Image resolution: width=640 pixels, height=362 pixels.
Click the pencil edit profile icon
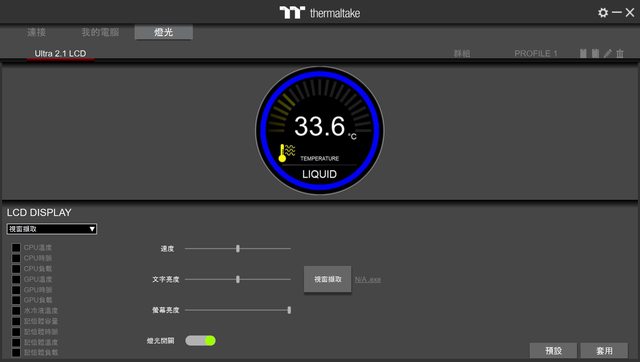tap(608, 53)
